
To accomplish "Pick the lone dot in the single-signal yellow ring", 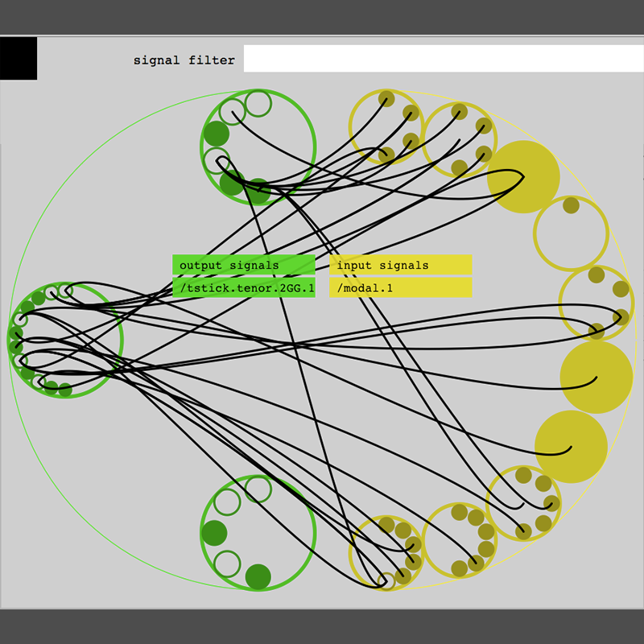I will [x=571, y=205].
